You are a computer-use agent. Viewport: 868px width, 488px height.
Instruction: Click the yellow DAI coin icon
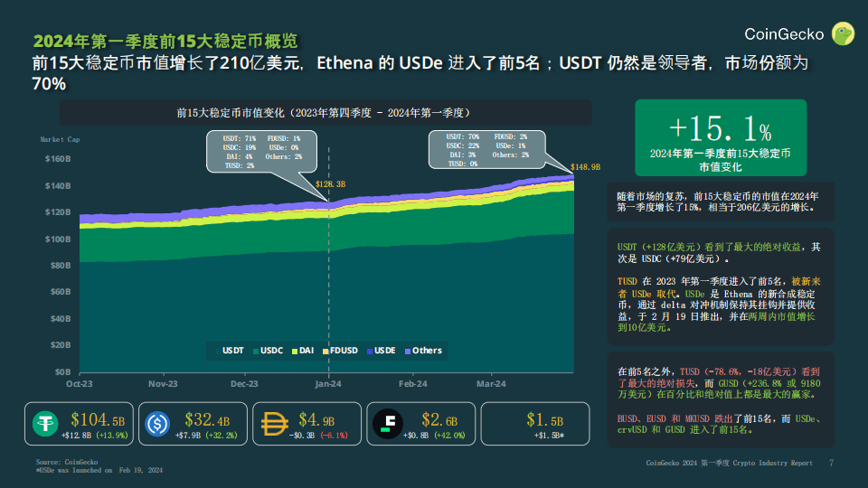[x=274, y=425]
